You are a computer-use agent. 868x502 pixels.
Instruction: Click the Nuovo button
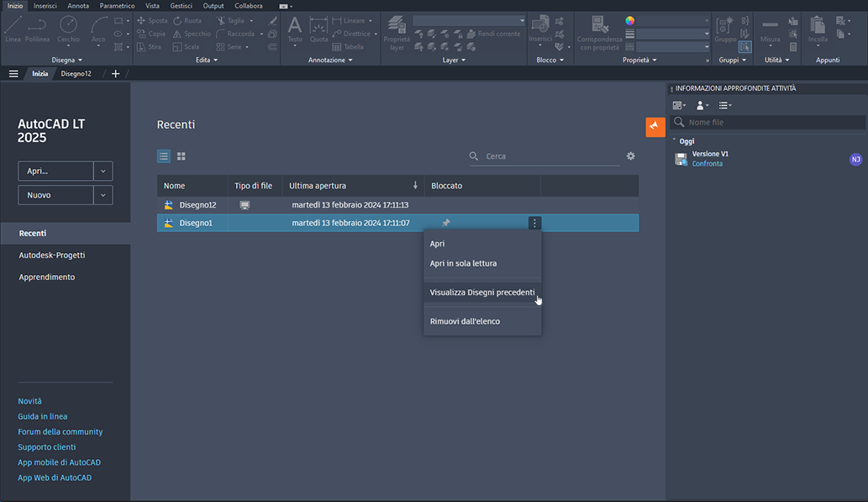click(55, 195)
